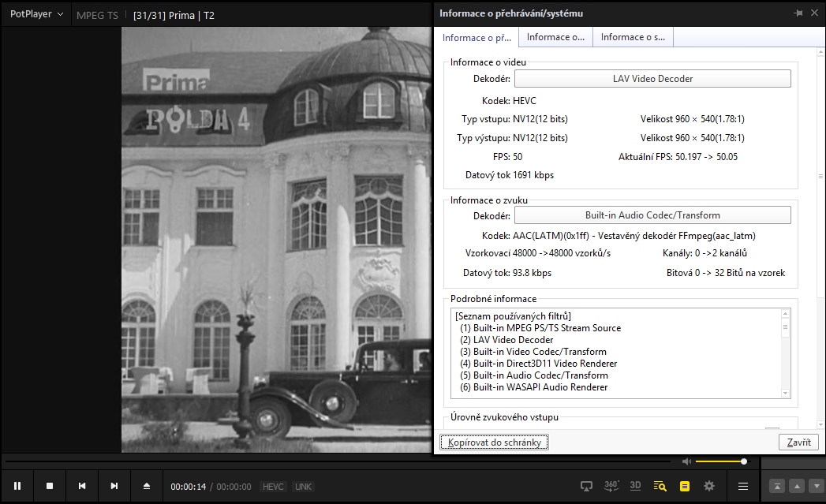Skip to the next item
Screen dimensions: 826x504
coord(114,486)
